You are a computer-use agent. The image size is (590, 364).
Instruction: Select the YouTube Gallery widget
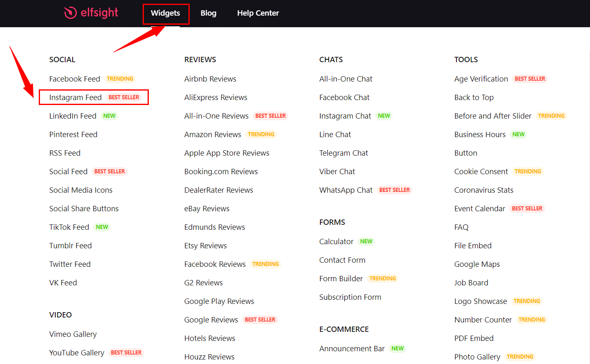(x=77, y=352)
